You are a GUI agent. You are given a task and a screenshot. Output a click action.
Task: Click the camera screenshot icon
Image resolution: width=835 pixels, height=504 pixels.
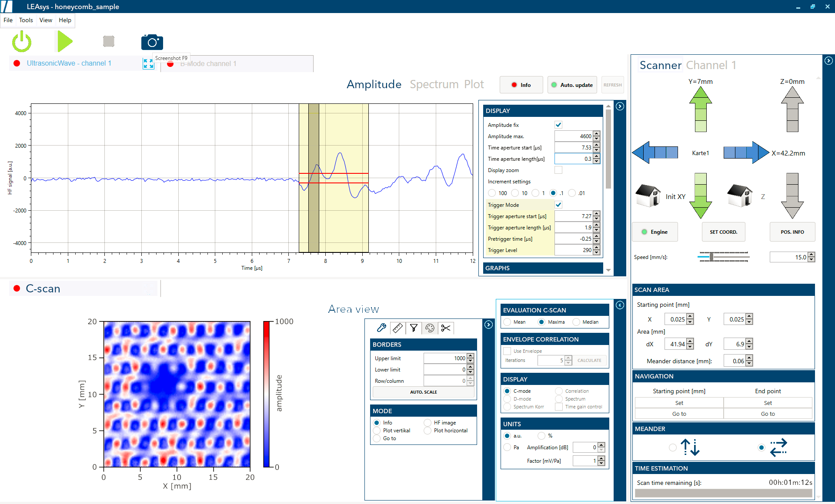point(152,42)
